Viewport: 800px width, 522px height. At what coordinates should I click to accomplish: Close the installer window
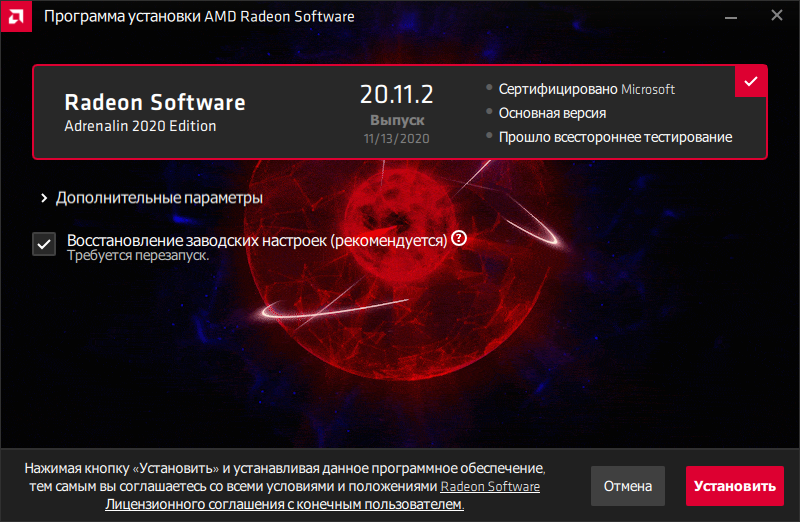pyautogui.click(x=777, y=16)
